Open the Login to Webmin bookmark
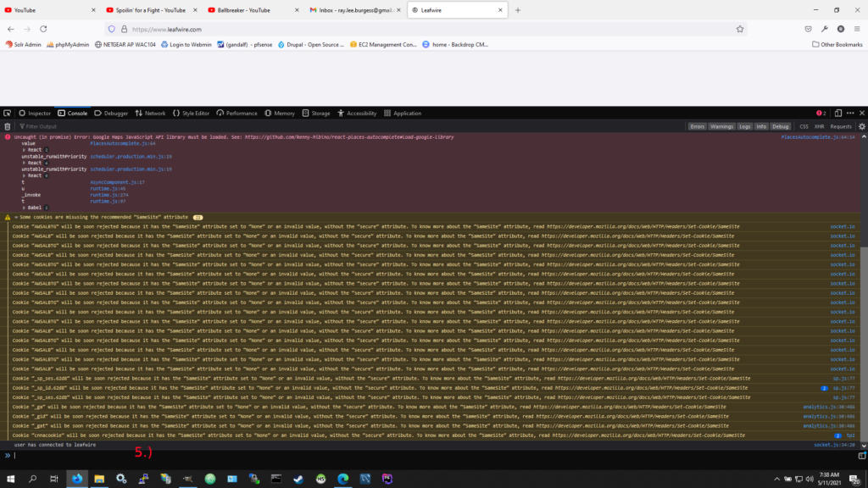 186,44
